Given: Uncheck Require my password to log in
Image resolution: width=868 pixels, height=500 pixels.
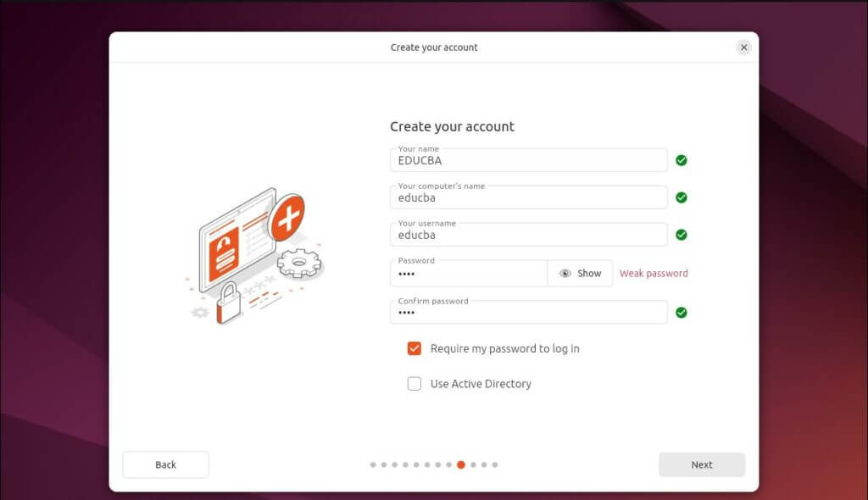Looking at the screenshot, I should coord(414,348).
